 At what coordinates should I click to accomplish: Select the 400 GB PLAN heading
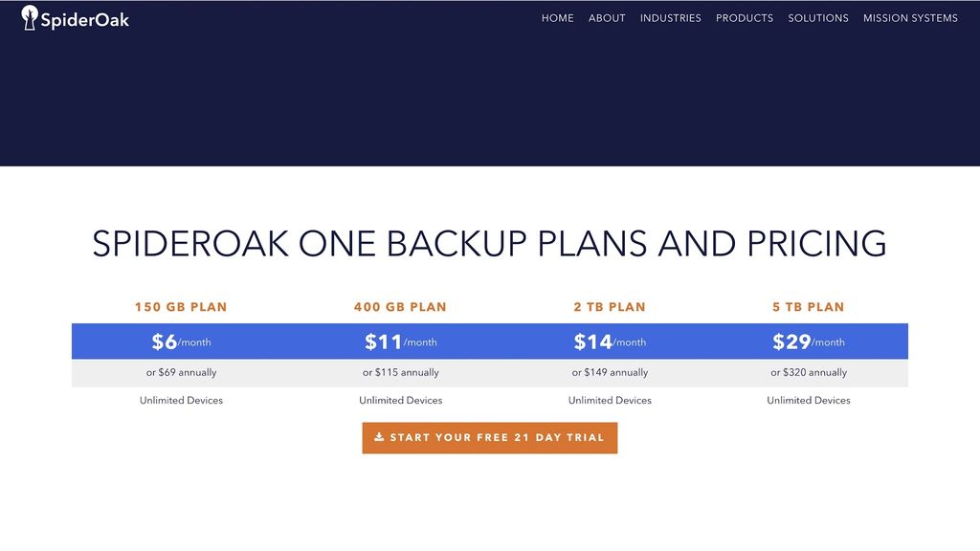pos(400,306)
